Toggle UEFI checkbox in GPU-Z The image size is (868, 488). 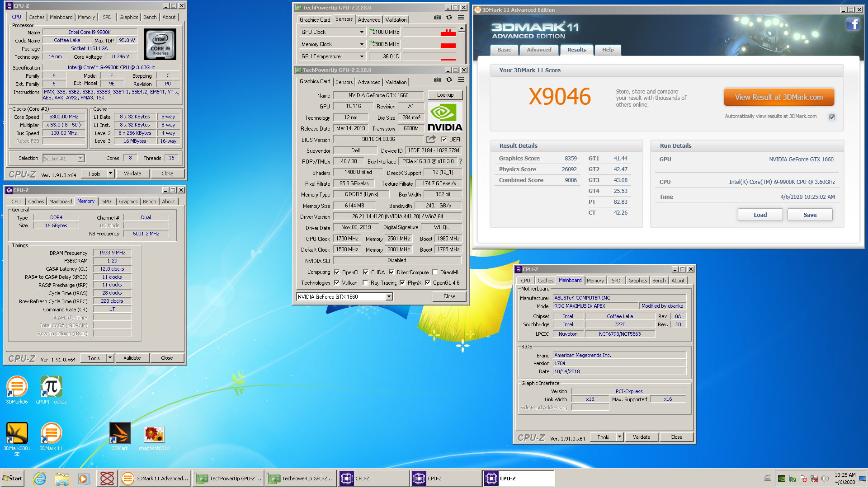click(x=444, y=139)
